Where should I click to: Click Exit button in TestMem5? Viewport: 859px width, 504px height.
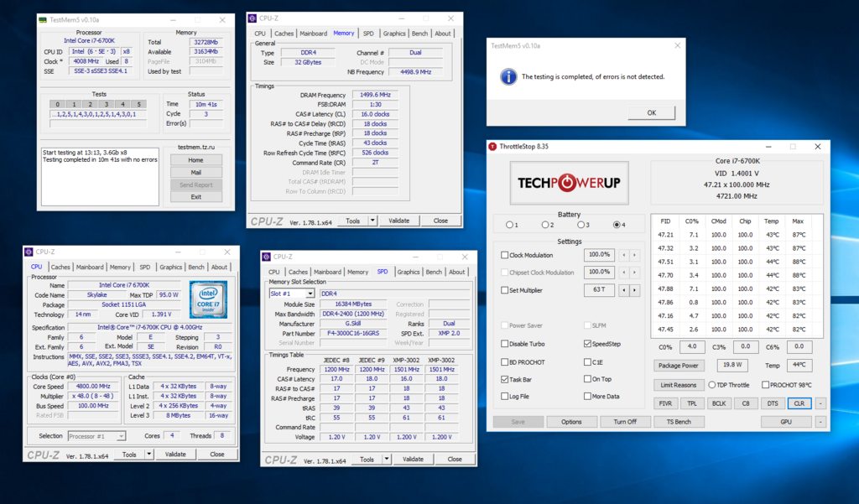tap(195, 197)
